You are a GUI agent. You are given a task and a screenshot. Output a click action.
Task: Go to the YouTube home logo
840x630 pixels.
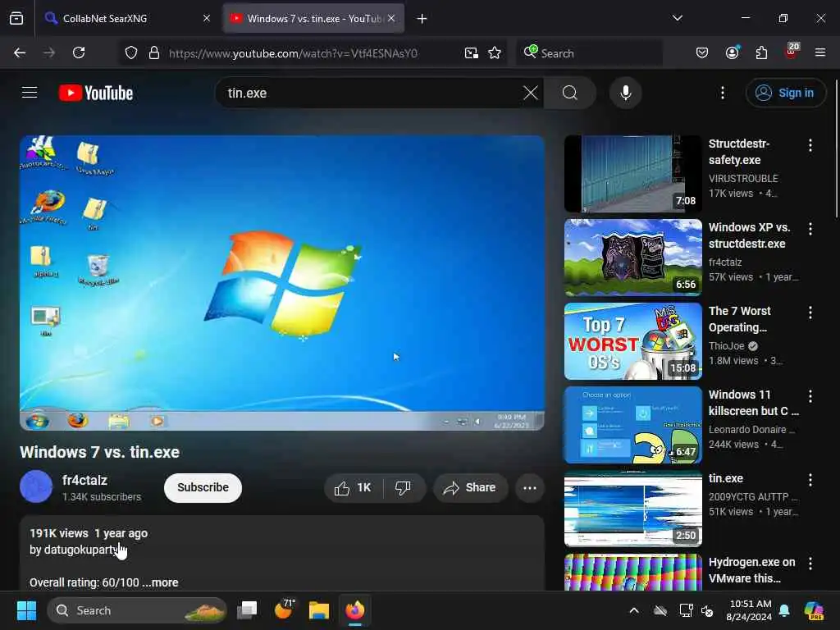coord(96,93)
